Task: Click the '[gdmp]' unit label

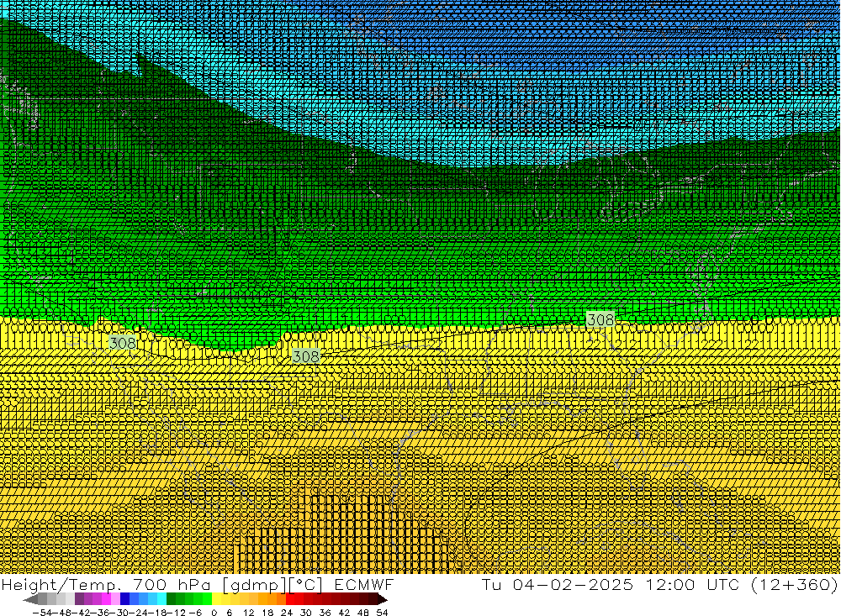Action: pyautogui.click(x=255, y=586)
